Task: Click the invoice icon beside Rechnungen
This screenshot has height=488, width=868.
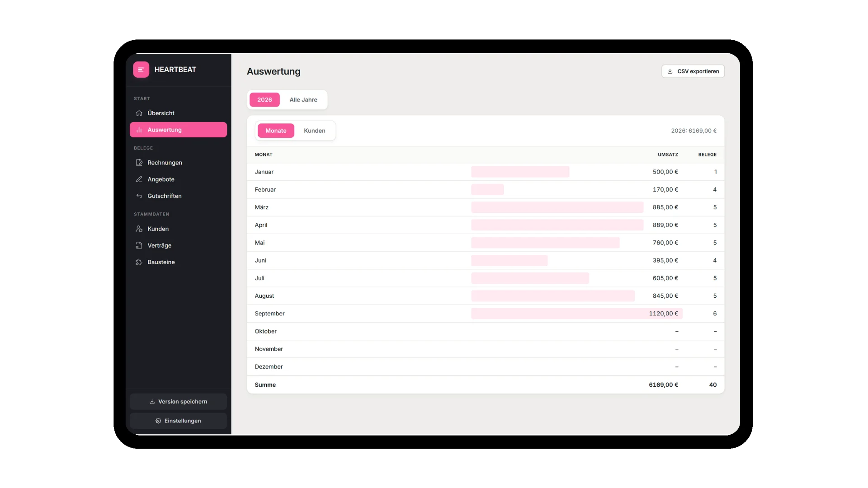Action: coord(139,163)
